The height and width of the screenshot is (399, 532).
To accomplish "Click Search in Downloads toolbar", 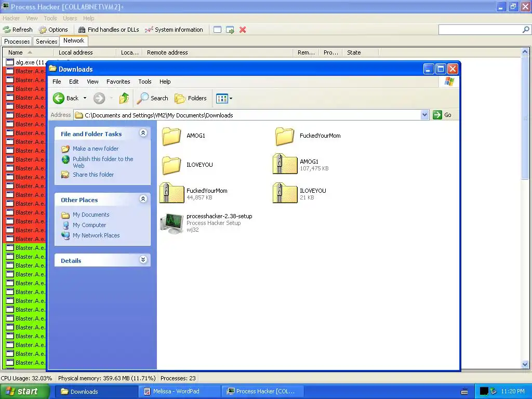I will 152,98.
